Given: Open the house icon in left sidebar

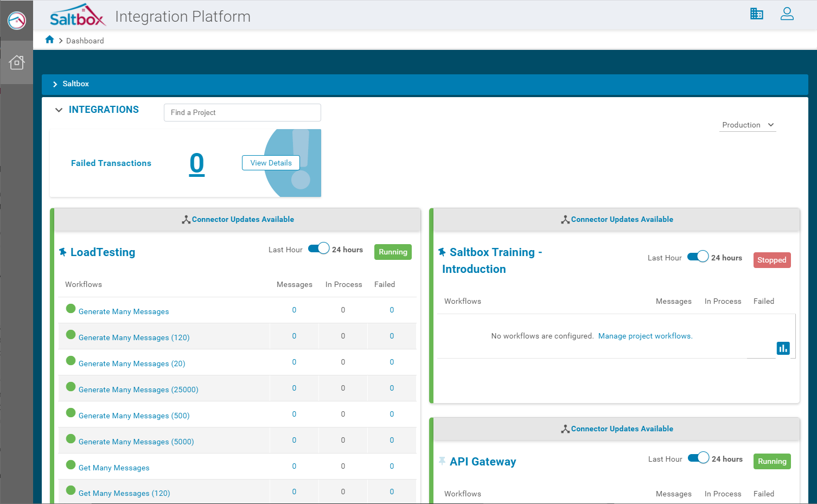Looking at the screenshot, I should pyautogui.click(x=17, y=62).
